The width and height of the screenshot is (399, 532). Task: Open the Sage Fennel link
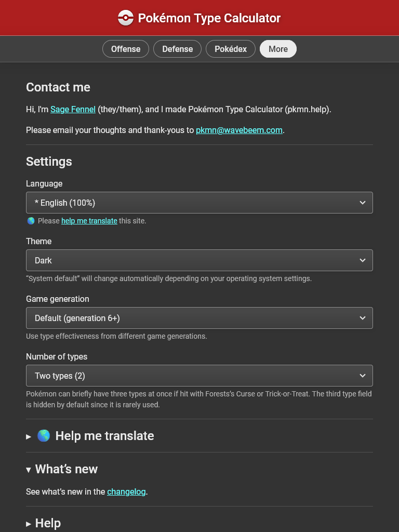(x=73, y=109)
